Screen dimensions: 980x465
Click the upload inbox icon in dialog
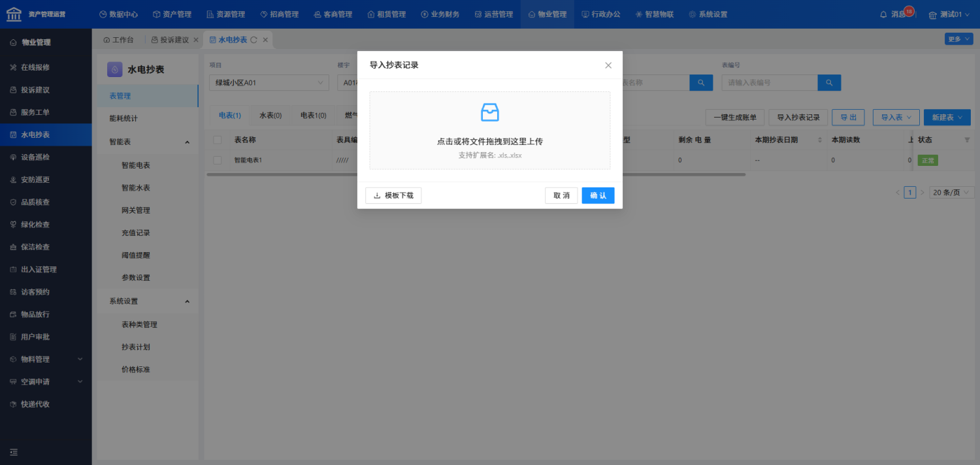click(490, 112)
